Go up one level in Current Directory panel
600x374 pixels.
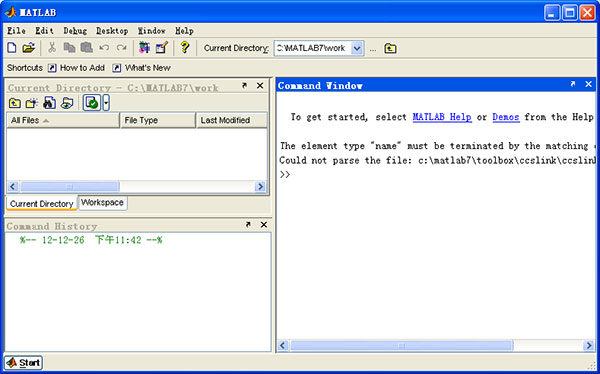(15, 103)
